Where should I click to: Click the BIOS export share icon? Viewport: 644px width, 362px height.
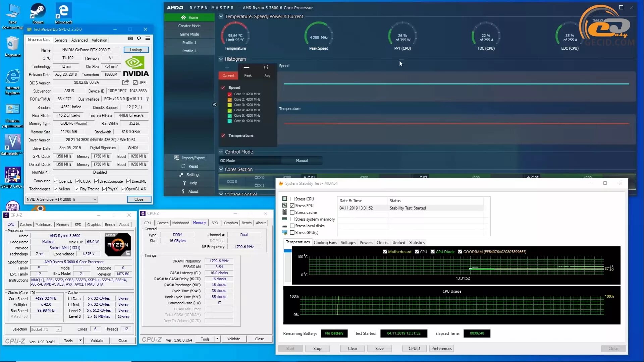pos(125,82)
